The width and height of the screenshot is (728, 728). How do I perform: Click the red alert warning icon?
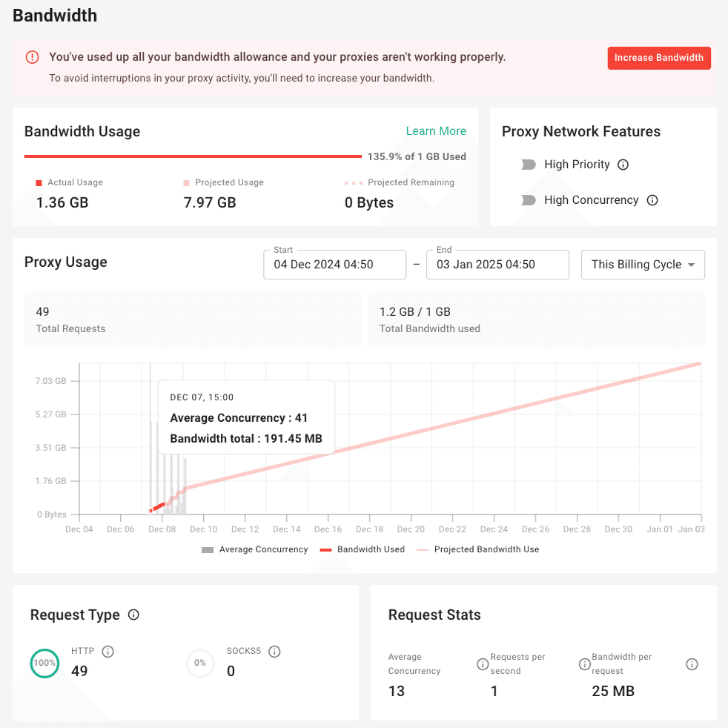coord(32,57)
